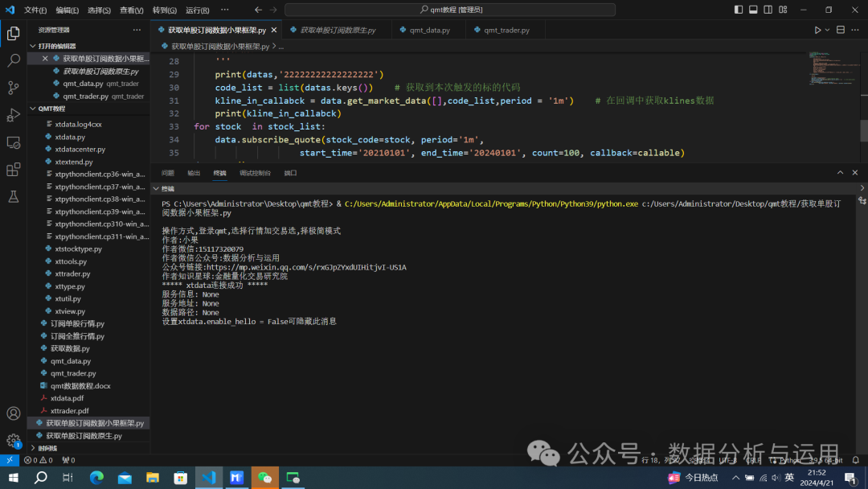Viewport: 868px width, 489px height.
Task: Open the Extensions view
Action: [x=14, y=170]
